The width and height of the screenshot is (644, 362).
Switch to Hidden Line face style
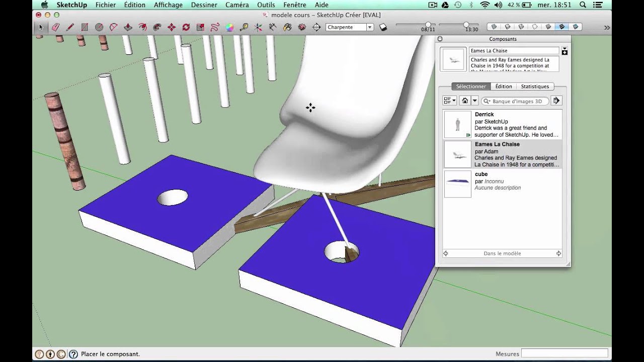click(535, 27)
